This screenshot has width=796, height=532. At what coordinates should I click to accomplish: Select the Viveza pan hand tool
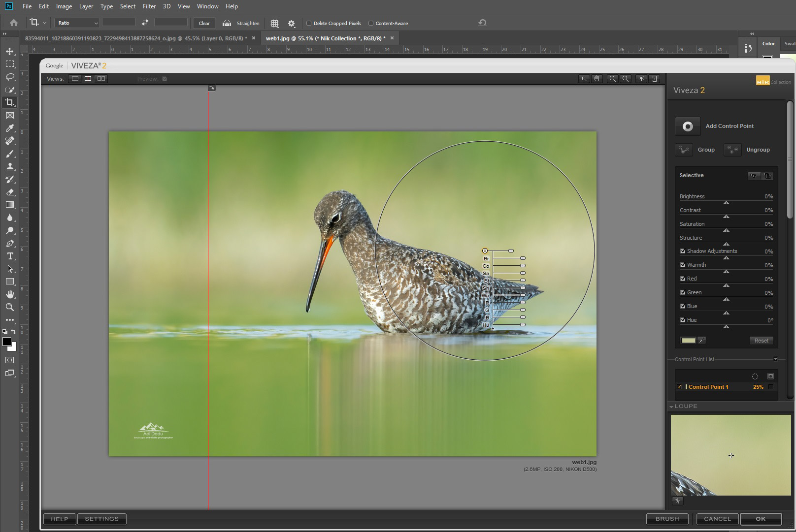pyautogui.click(x=597, y=79)
